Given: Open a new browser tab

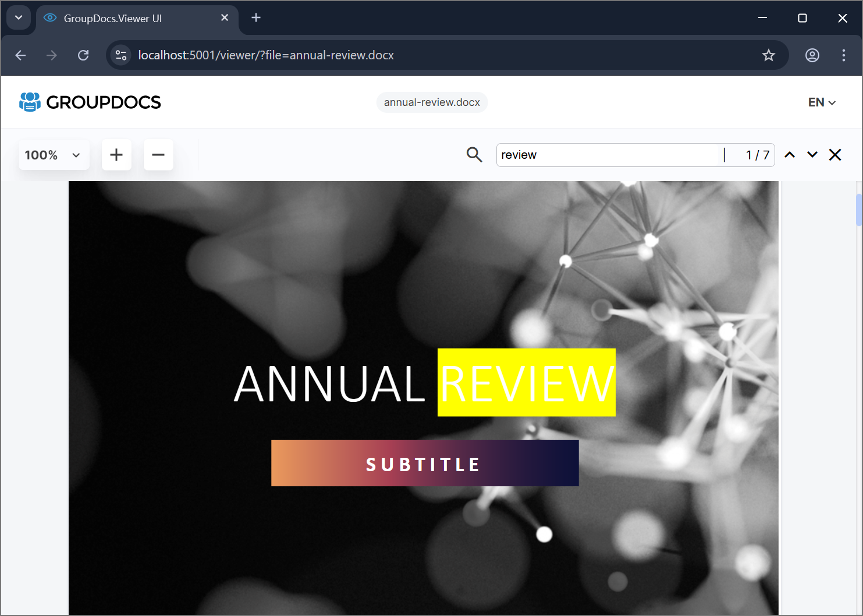Looking at the screenshot, I should [256, 18].
